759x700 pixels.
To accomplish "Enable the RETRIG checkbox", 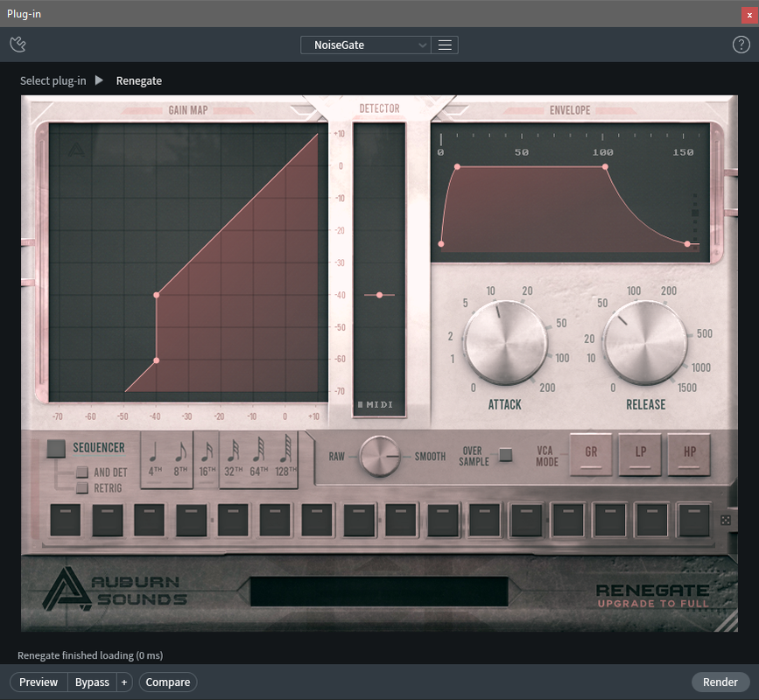I will coord(82,488).
